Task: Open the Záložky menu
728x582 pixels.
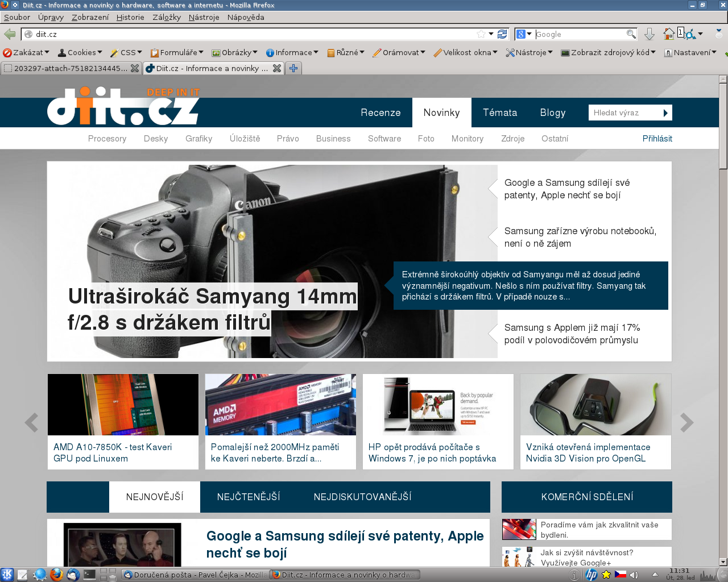Action: click(167, 17)
